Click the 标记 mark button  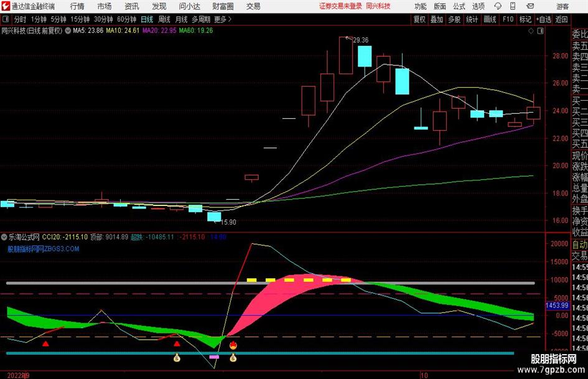525,19
